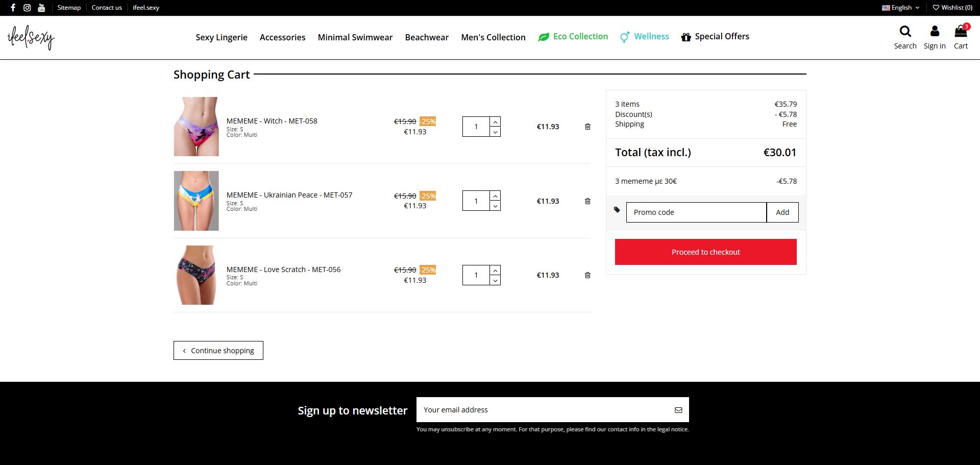
Task: Click the "Shopping Cart" heading
Action: (x=211, y=75)
